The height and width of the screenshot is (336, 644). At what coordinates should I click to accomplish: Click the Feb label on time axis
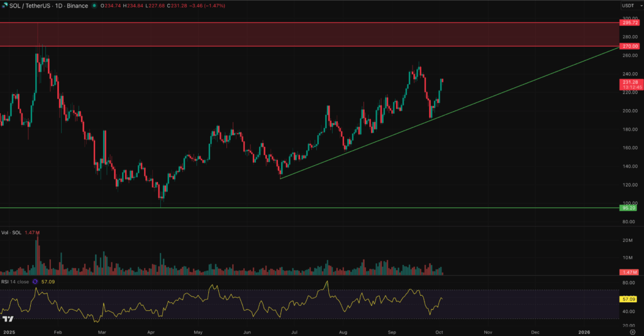click(x=58, y=332)
